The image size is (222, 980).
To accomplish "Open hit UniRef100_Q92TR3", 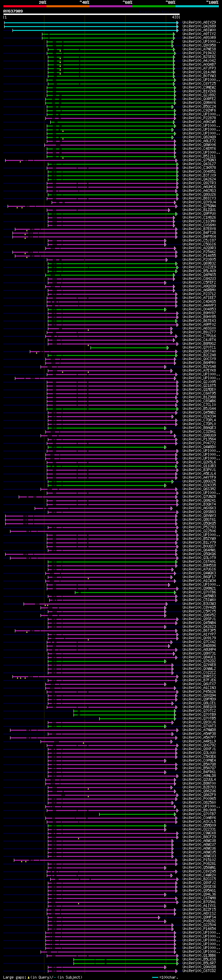I will (x=199, y=183).
